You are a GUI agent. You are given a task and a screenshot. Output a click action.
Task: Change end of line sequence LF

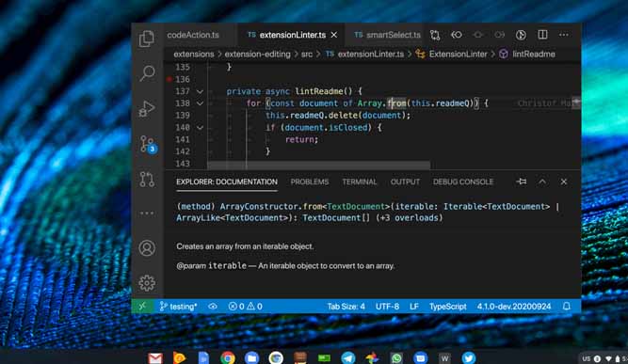[414, 307]
